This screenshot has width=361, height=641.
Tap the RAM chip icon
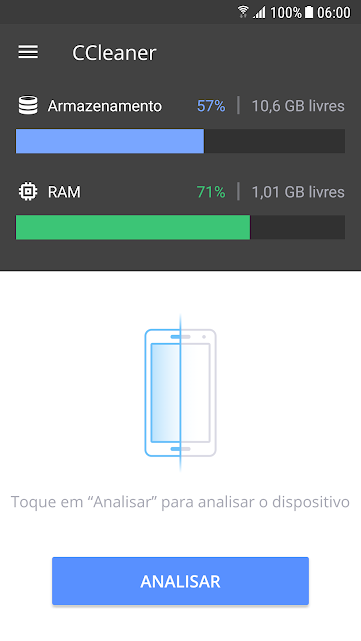(28, 191)
